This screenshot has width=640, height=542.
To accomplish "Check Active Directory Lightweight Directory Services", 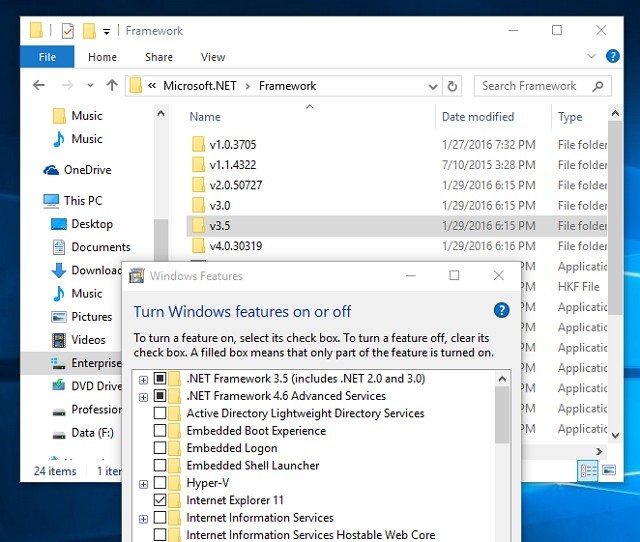I will [x=160, y=413].
